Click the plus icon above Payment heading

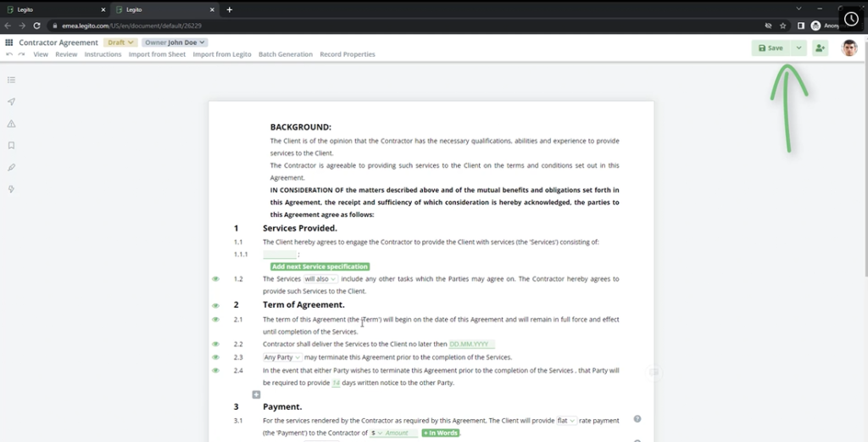256,394
